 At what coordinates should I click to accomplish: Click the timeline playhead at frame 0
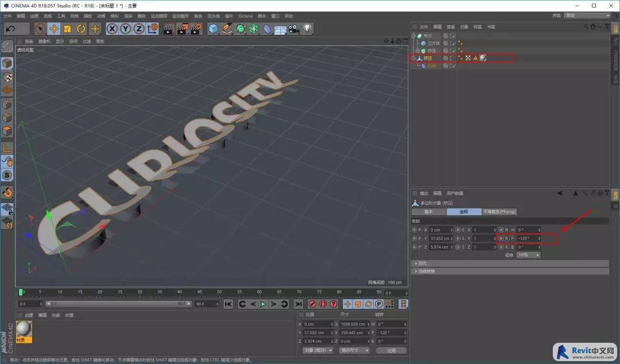pyautogui.click(x=21, y=292)
